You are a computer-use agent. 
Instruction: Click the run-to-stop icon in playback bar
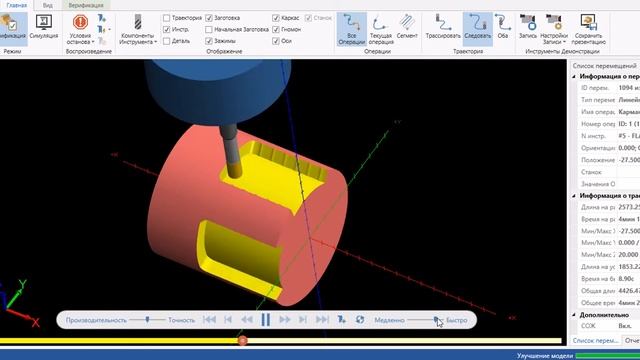point(342,320)
